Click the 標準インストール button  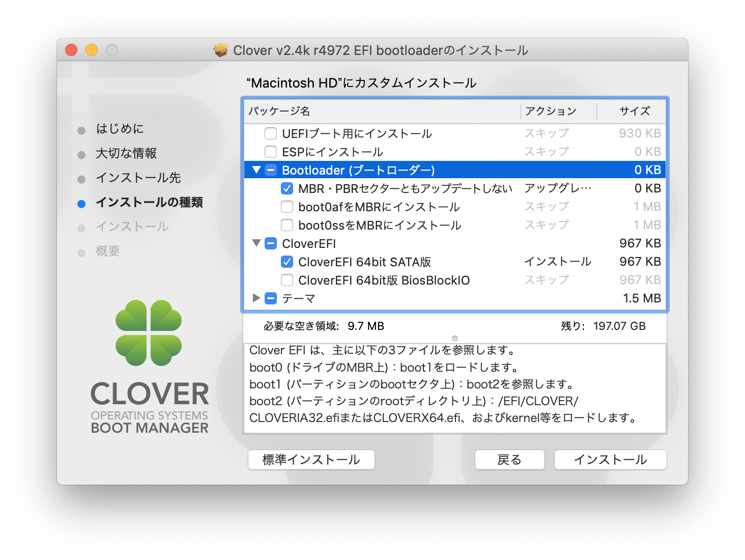click(311, 460)
